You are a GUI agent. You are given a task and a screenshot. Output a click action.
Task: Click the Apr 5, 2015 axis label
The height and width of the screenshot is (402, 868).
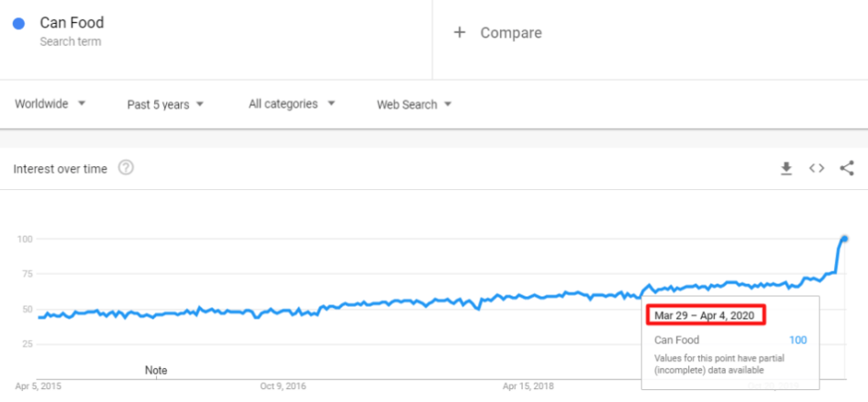point(39,386)
